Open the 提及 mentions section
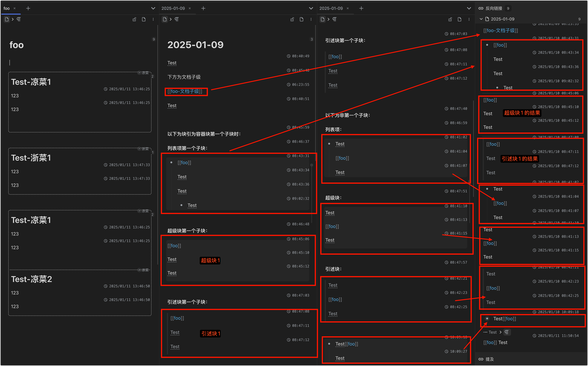Image resolution: width=588 pixels, height=366 pixels. point(490,359)
